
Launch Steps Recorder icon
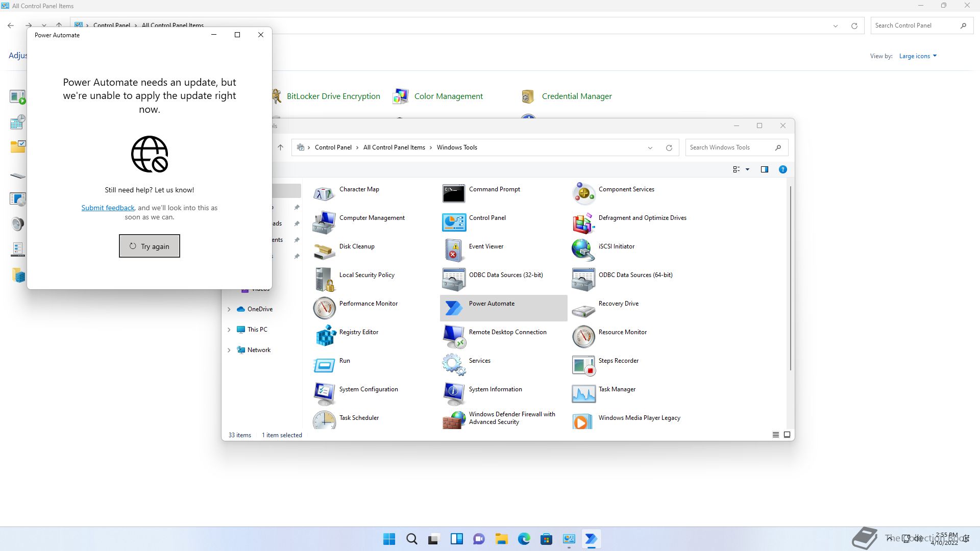click(583, 365)
